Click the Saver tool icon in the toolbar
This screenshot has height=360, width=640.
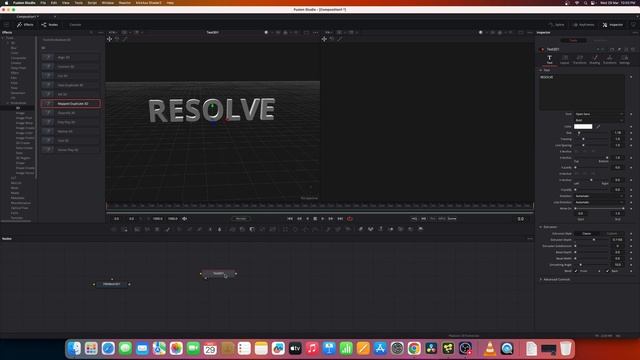(124, 229)
